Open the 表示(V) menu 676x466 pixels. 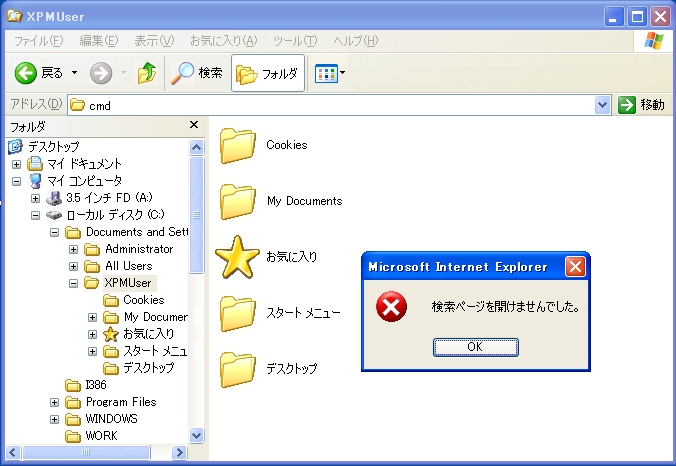coord(154,41)
